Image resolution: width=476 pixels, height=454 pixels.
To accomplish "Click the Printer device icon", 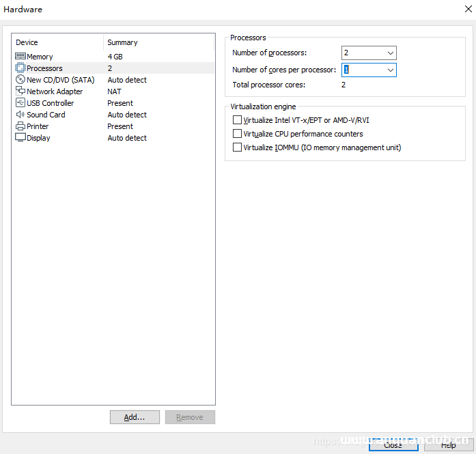I will pos(20,126).
